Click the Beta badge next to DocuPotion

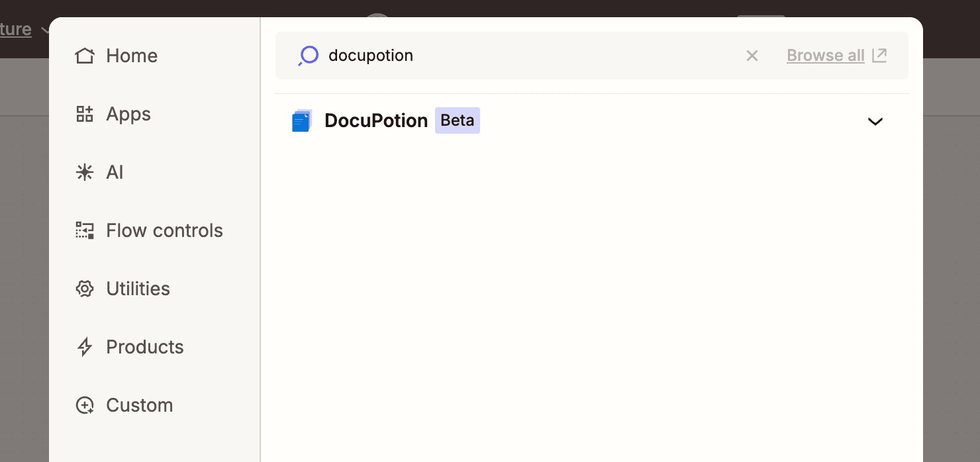click(x=457, y=120)
